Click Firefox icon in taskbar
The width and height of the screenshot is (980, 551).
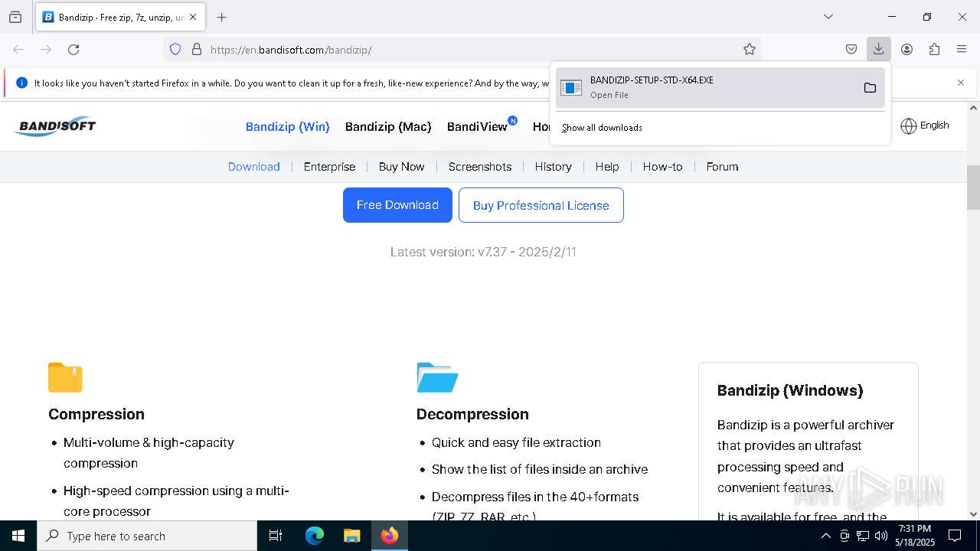point(389,536)
